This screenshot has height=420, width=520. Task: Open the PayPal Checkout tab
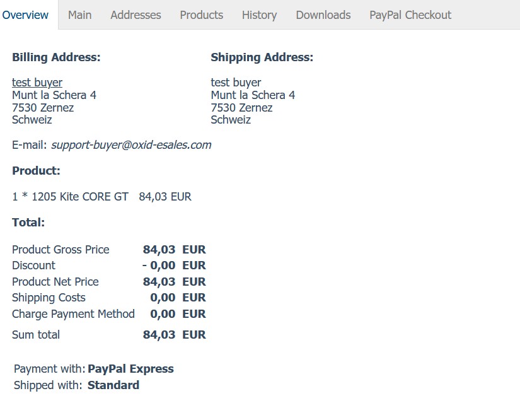tap(410, 15)
